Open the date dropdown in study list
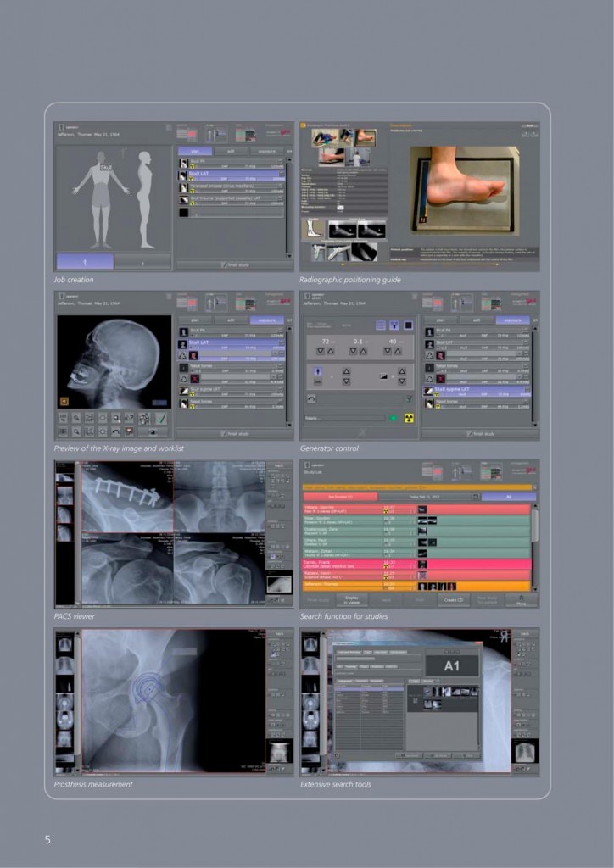 [476, 497]
